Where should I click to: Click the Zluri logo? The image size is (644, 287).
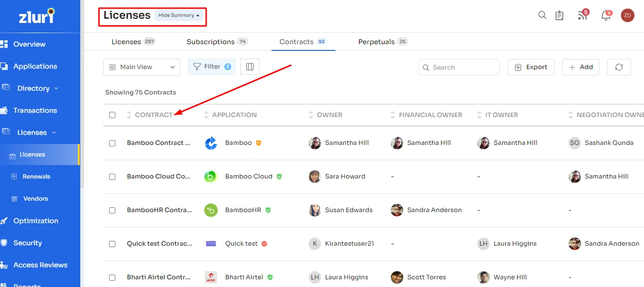click(37, 16)
